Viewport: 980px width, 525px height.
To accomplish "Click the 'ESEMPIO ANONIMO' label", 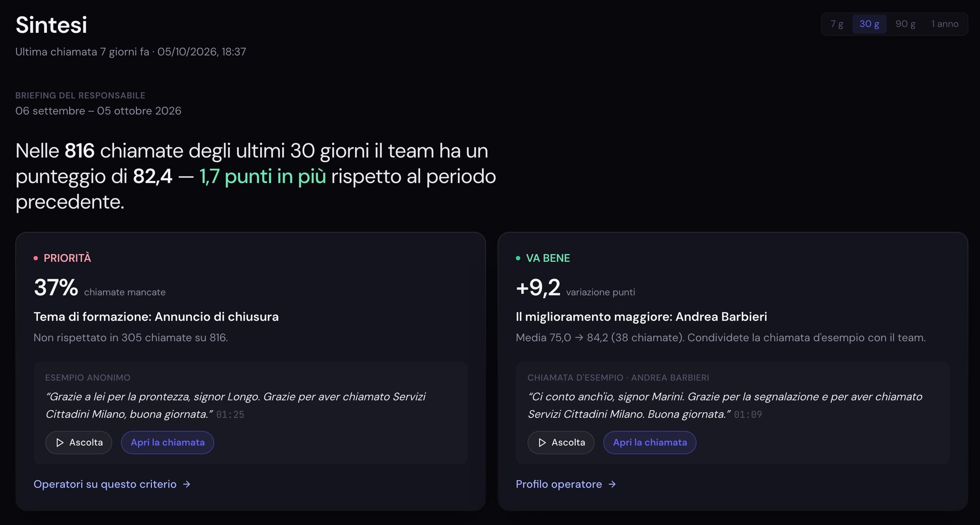I will point(88,378).
